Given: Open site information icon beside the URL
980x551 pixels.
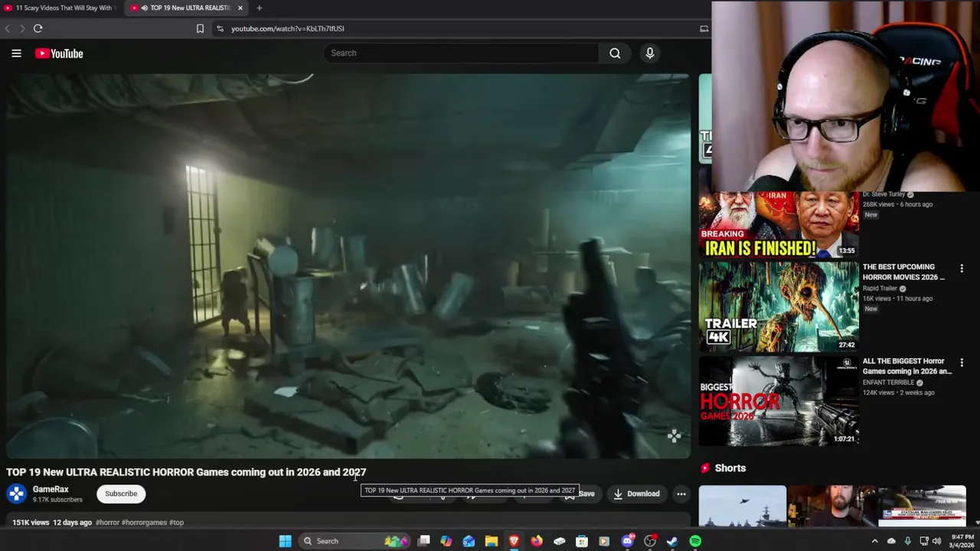Looking at the screenshot, I should [x=220, y=28].
